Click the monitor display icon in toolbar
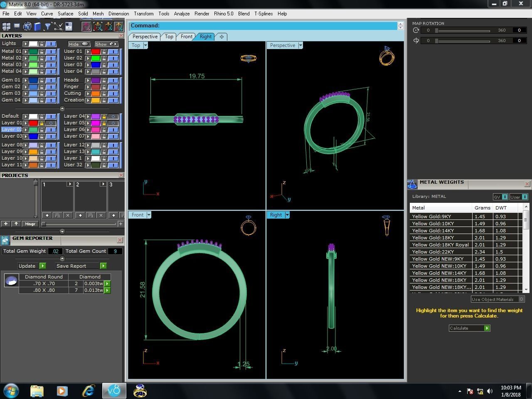 point(17,27)
